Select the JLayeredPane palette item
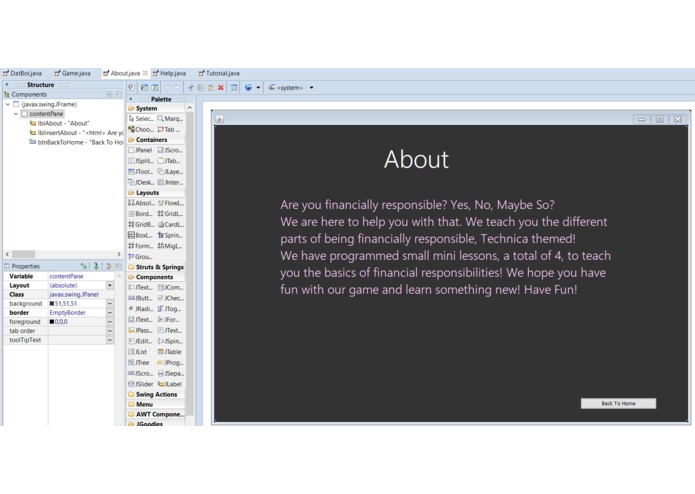This screenshot has width=695, height=494. point(170,171)
